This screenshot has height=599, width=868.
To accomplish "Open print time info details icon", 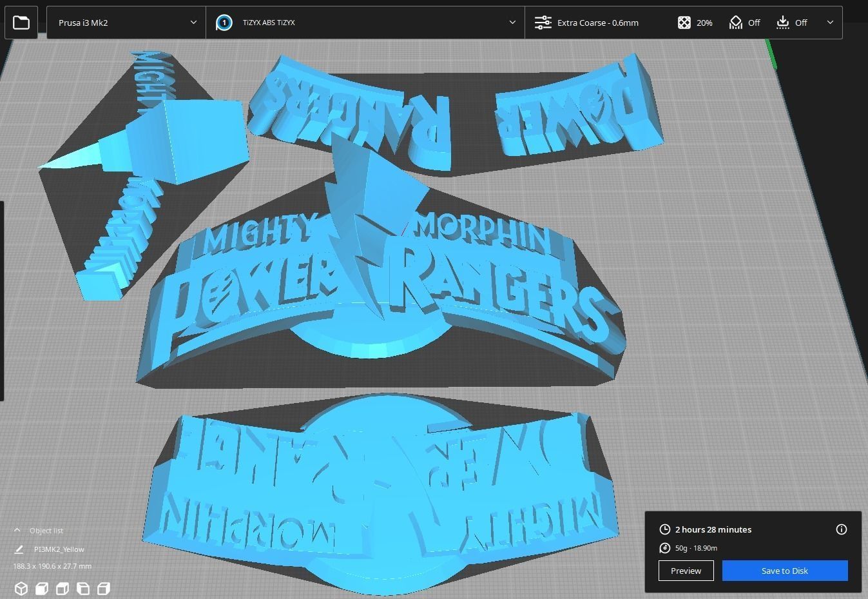I will coord(842,529).
